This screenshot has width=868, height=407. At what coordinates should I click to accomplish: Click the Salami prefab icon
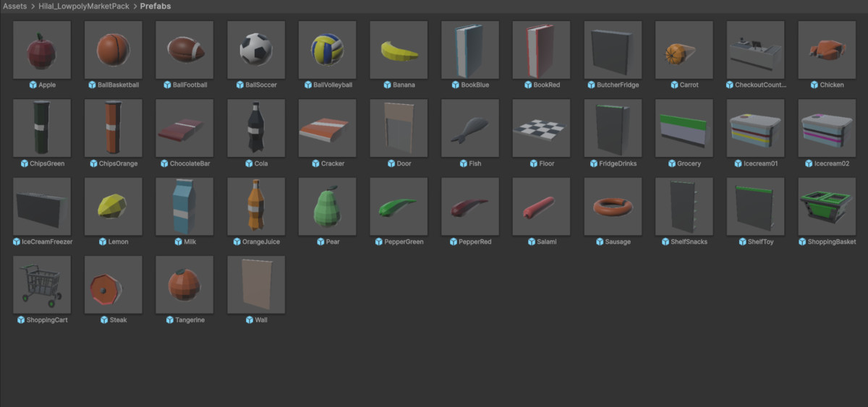542,207
